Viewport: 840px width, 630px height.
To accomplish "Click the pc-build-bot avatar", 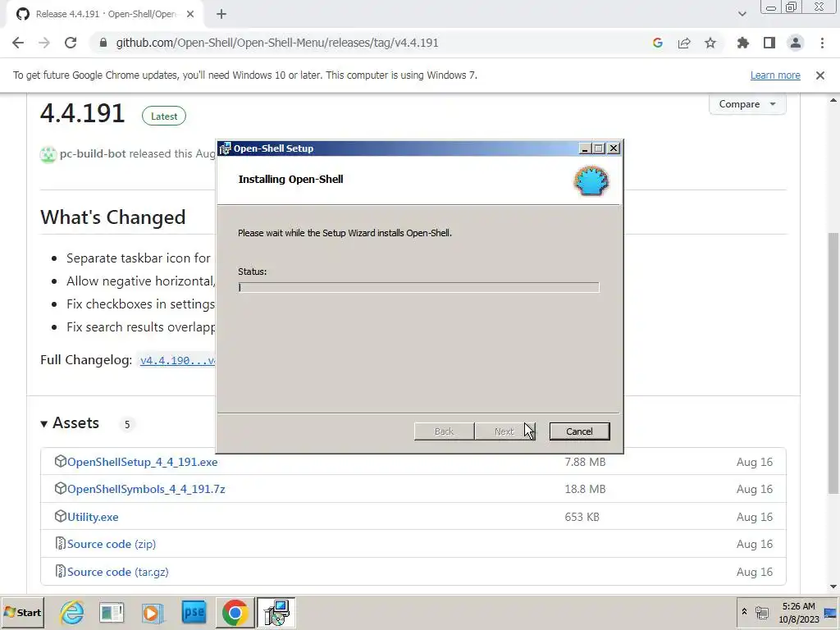I will coord(48,154).
